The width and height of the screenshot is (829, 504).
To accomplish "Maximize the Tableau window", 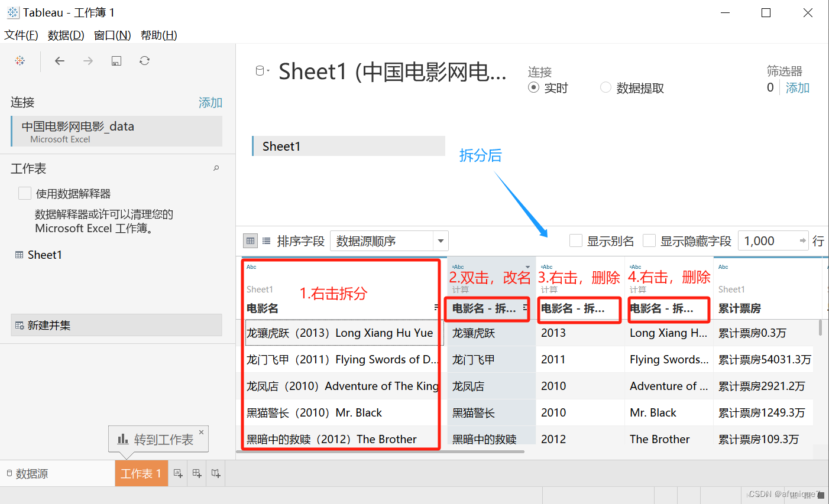I will 766,12.
